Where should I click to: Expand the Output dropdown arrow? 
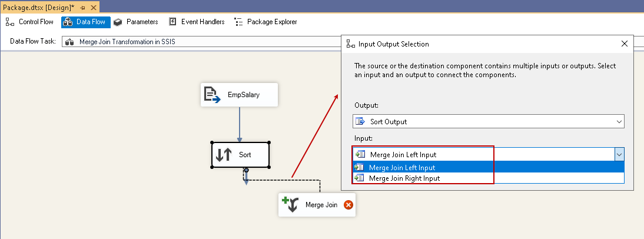coord(619,122)
